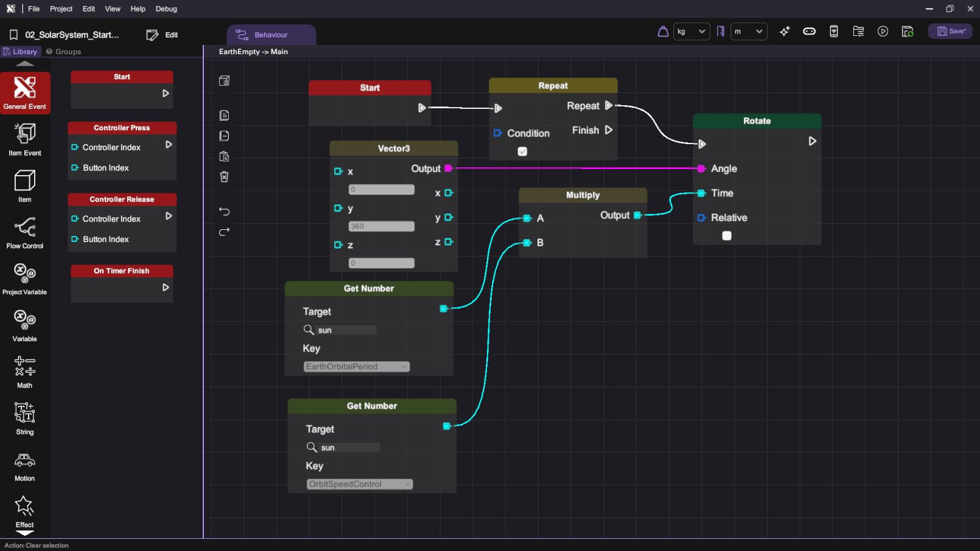Click the redo arrow in canvas toolbar
The height and width of the screenshot is (551, 980).
[x=224, y=232]
